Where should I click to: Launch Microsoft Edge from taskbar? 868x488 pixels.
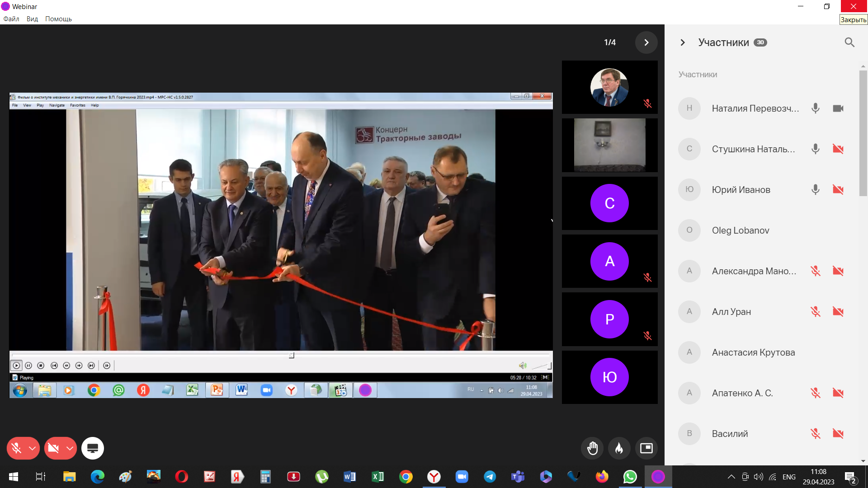pyautogui.click(x=97, y=477)
